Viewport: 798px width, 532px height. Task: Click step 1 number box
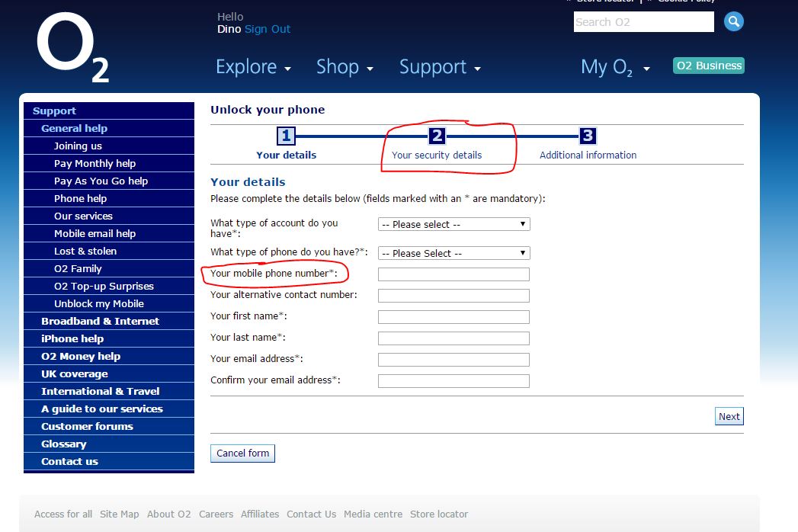pos(286,136)
